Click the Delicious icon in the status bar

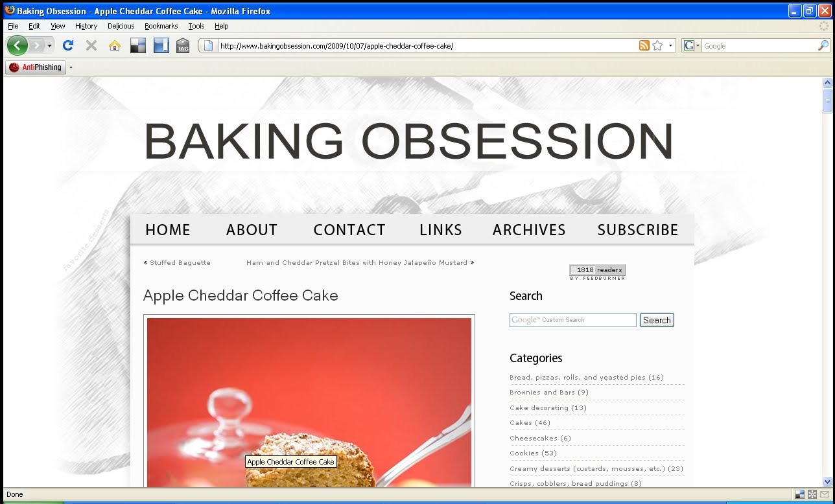point(800,494)
